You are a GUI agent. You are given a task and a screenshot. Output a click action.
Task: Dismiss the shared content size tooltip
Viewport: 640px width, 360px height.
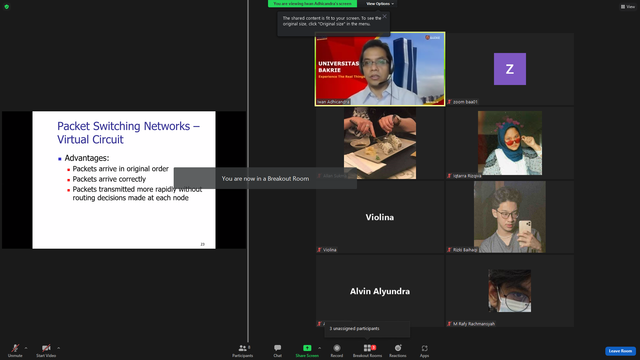(x=384, y=17)
